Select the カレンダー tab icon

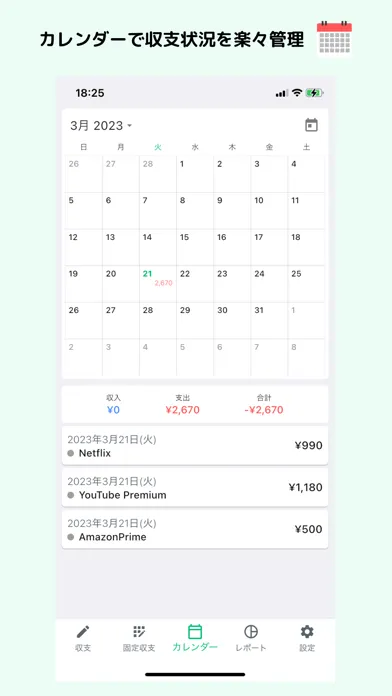[x=195, y=632]
